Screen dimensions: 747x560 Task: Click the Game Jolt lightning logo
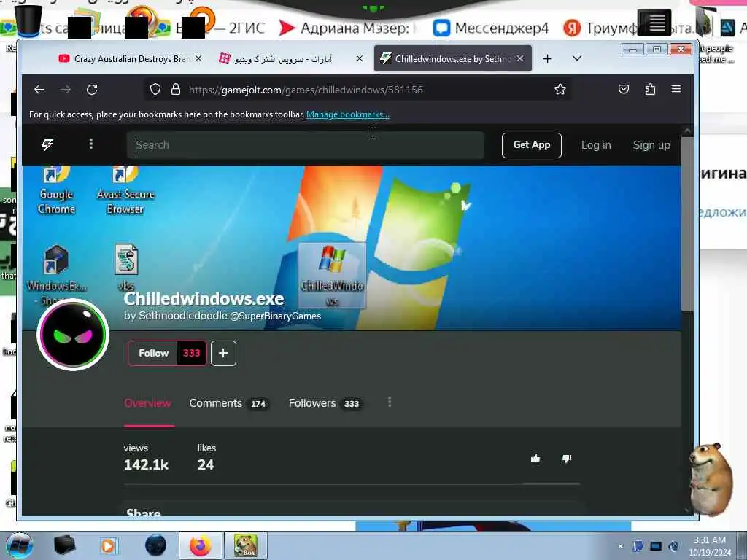coord(47,145)
